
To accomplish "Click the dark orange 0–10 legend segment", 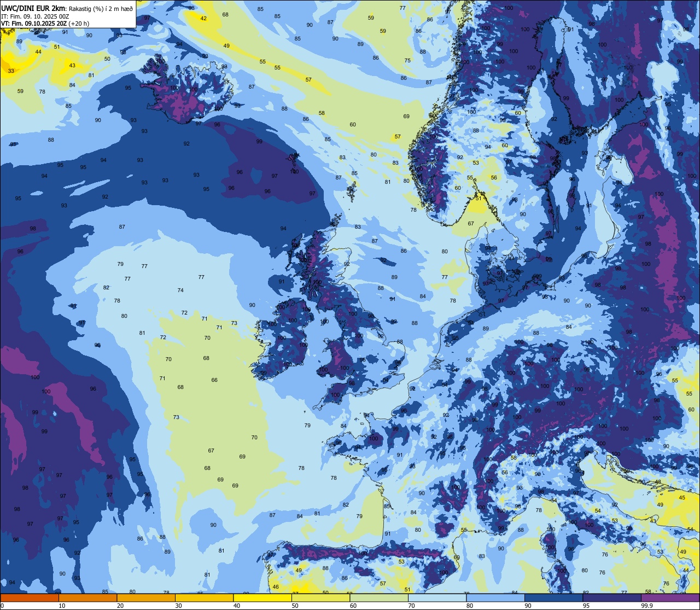I will [x=30, y=597].
